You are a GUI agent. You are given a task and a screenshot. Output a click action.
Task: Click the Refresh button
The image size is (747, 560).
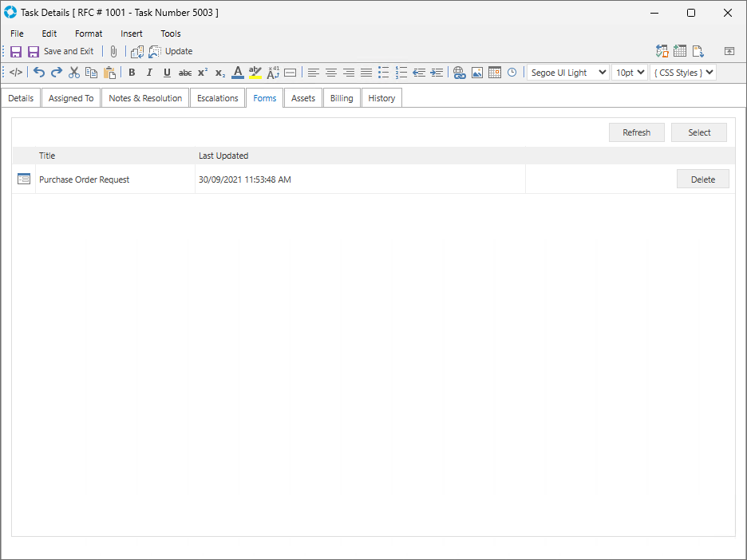coord(636,132)
